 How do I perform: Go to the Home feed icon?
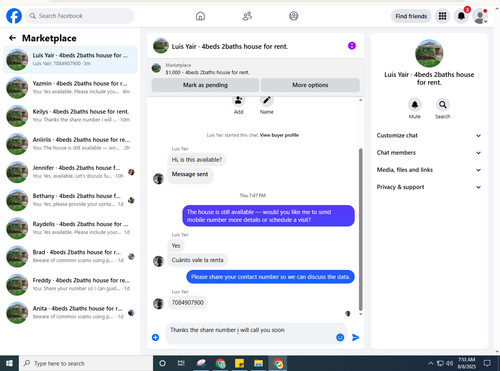pyautogui.click(x=200, y=16)
